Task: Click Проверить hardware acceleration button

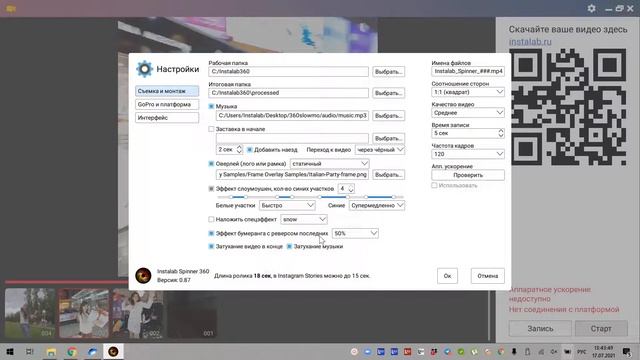Action: pyautogui.click(x=468, y=175)
